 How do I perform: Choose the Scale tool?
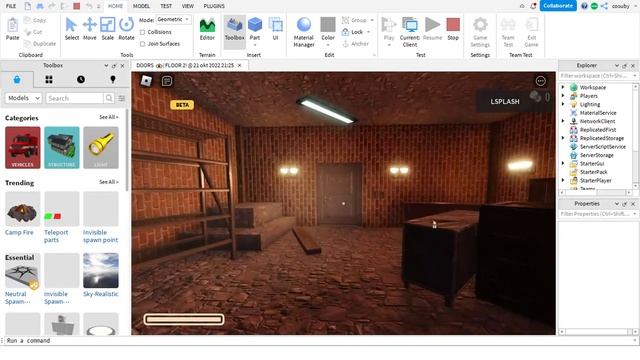tap(107, 29)
